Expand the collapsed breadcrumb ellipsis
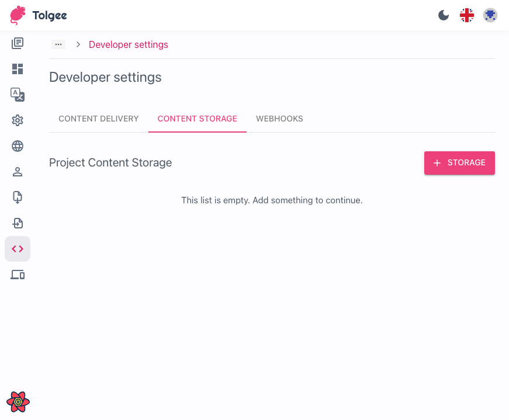The image size is (509, 420). [58, 44]
